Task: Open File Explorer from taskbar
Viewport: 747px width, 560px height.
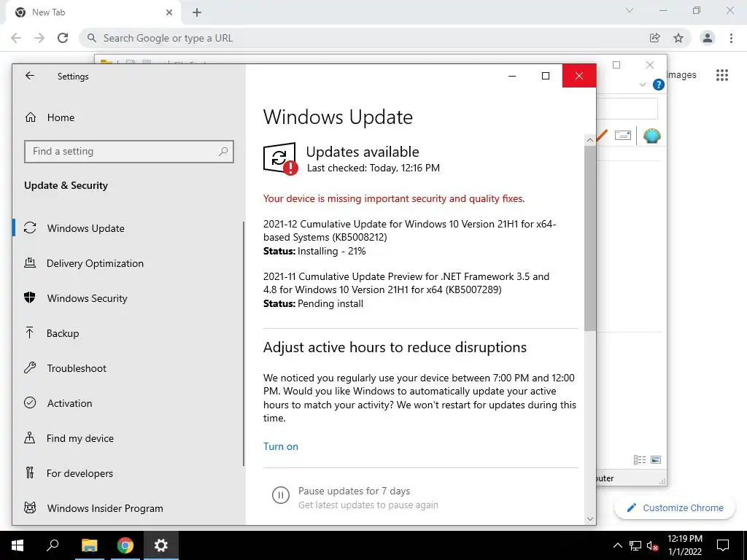Action: click(x=89, y=545)
